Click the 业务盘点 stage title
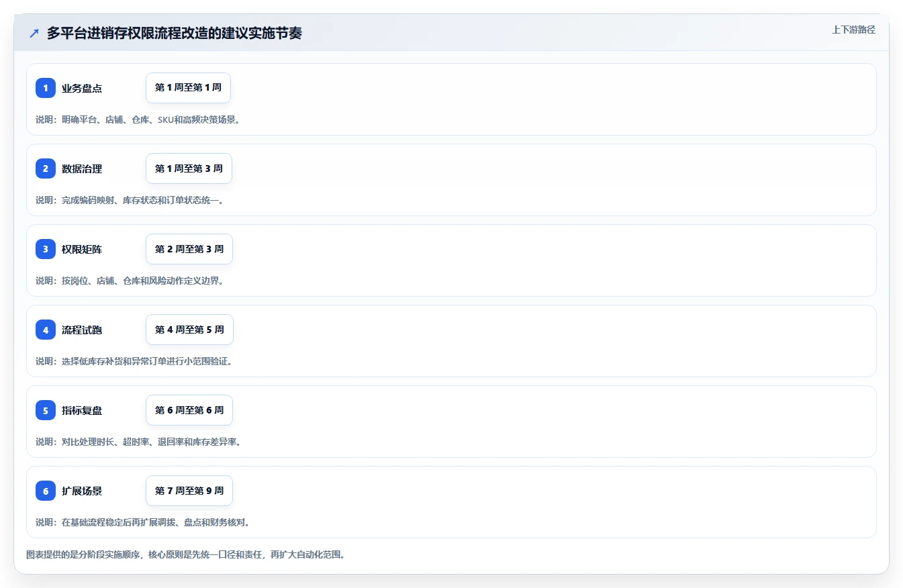Screen dimensions: 903x588 click(82, 88)
